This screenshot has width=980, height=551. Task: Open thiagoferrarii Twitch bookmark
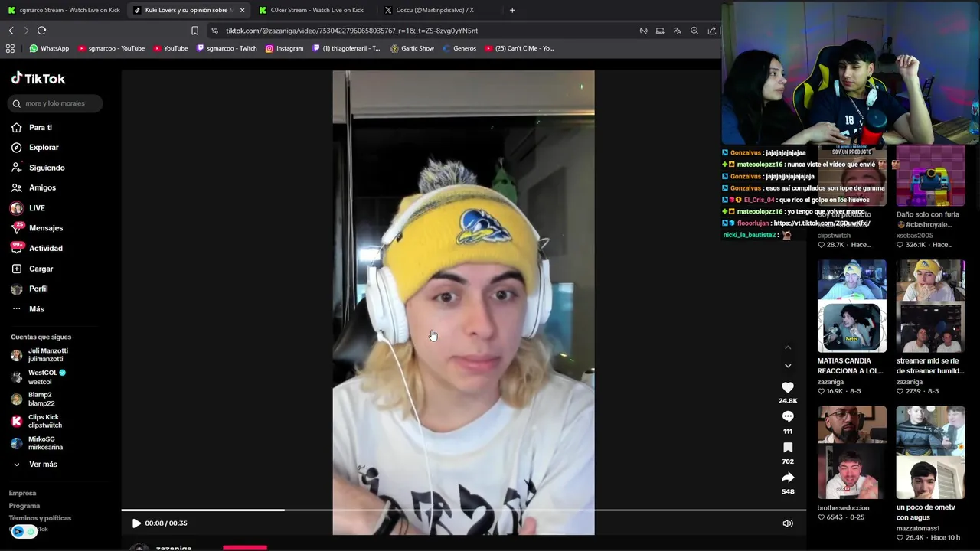346,48
